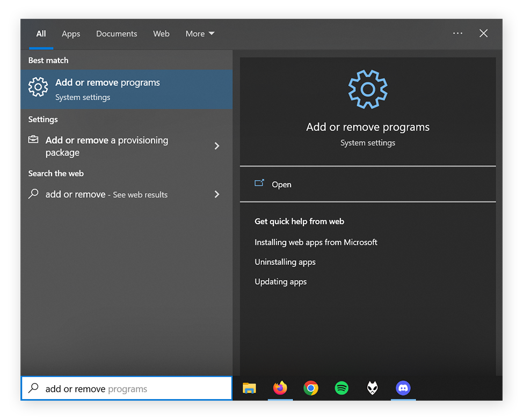This screenshot has height=420, width=523.
Task: Open the ellipsis options menu
Action: coord(457,33)
